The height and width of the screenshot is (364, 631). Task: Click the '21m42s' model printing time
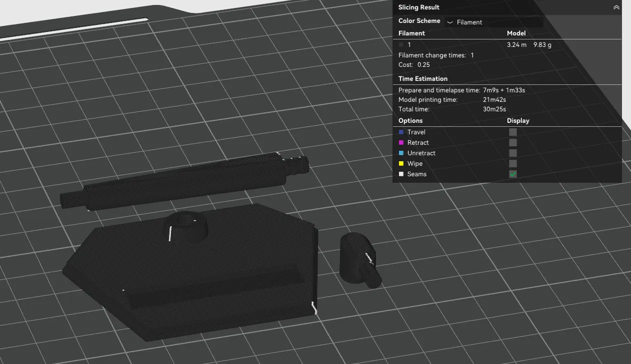click(494, 100)
